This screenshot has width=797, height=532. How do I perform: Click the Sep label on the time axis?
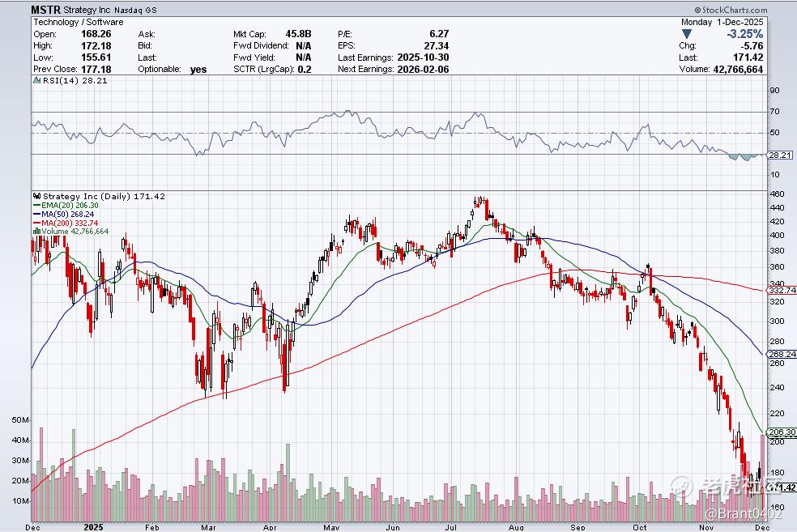[x=578, y=527]
